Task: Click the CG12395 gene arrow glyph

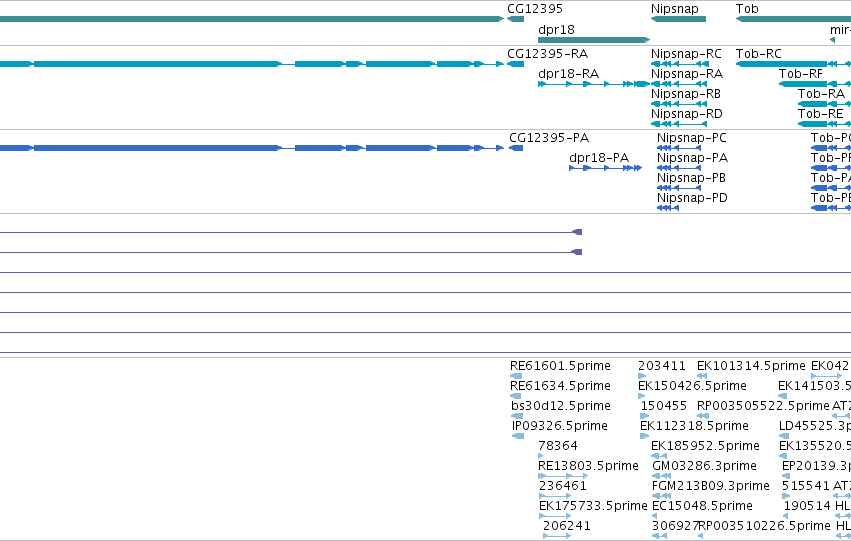Action: click(x=515, y=19)
